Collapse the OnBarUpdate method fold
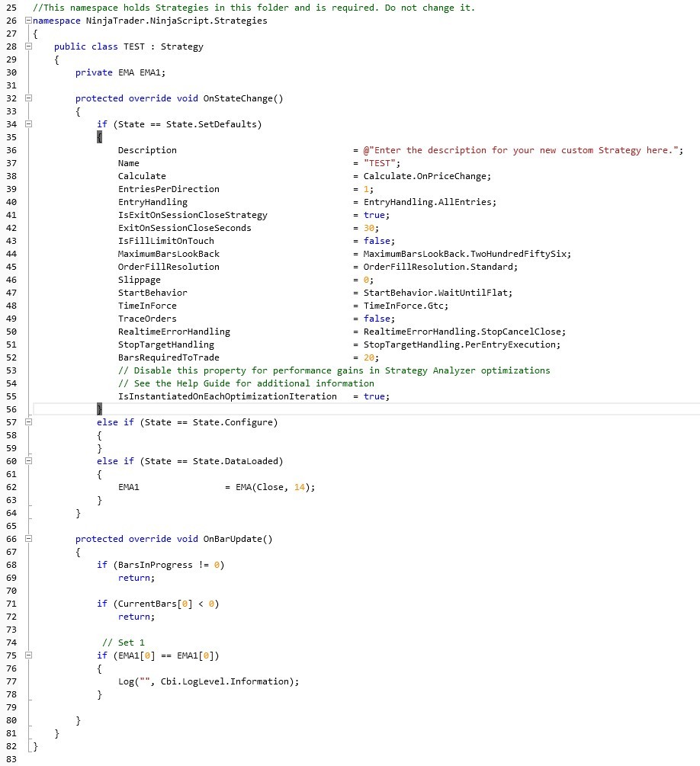 (28, 539)
